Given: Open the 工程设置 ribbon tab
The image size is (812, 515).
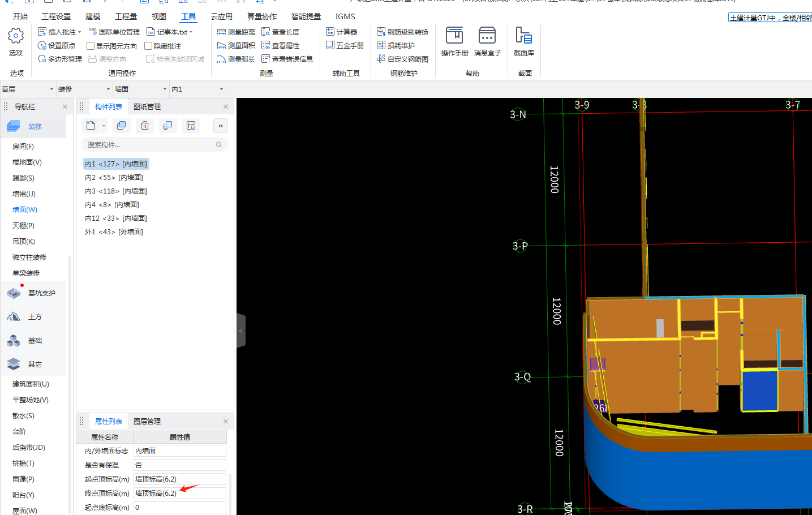Looking at the screenshot, I should point(56,16).
